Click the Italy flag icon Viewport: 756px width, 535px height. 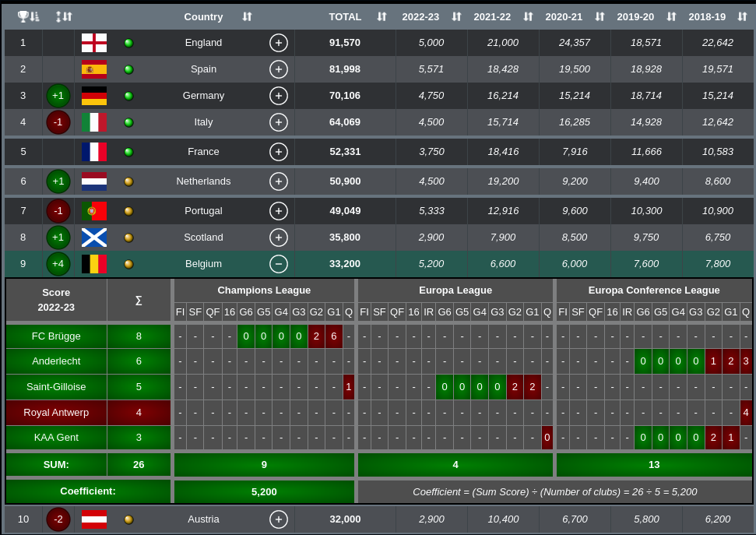94,122
